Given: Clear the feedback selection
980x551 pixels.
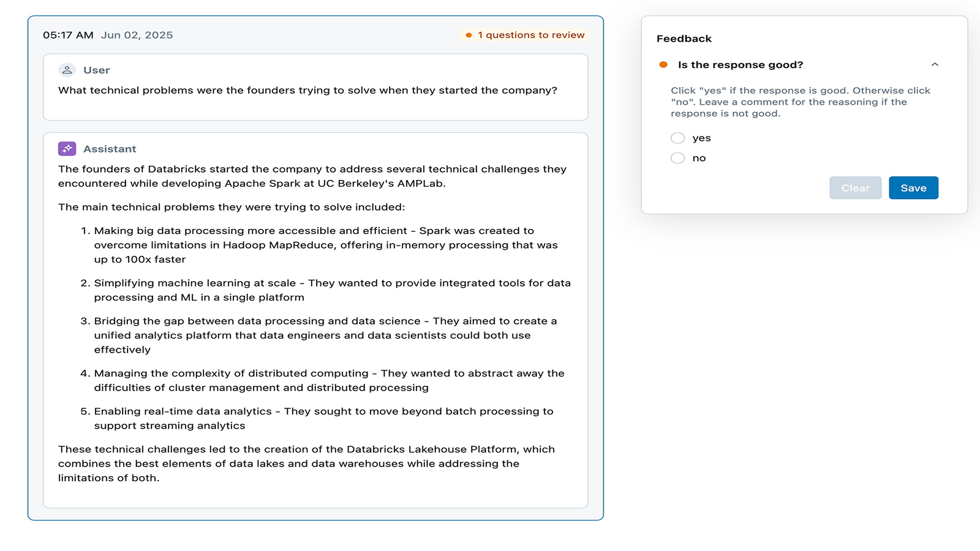Looking at the screenshot, I should tap(855, 188).
